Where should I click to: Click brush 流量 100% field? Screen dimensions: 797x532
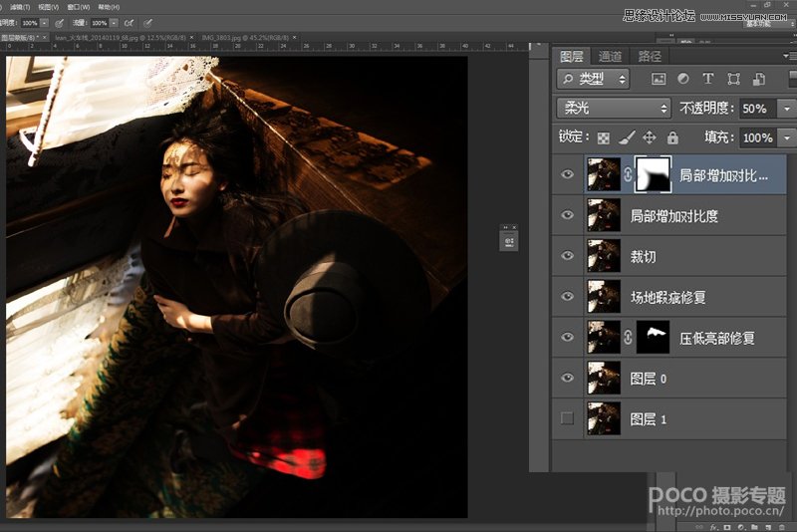tap(100, 23)
